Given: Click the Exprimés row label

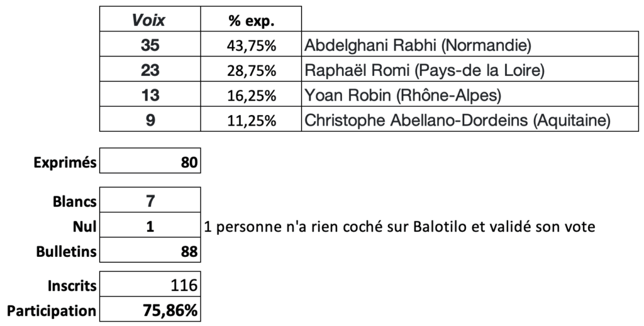Looking at the screenshot, I should (x=65, y=163).
